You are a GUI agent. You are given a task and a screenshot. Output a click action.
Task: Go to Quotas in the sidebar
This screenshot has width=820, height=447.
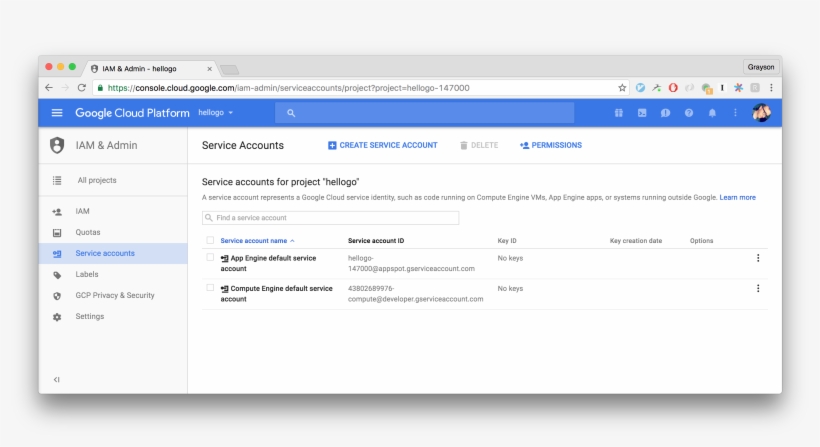(88, 232)
